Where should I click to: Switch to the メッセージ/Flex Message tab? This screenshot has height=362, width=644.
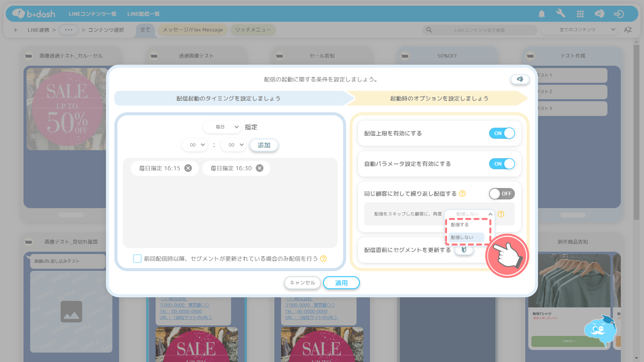click(x=193, y=30)
